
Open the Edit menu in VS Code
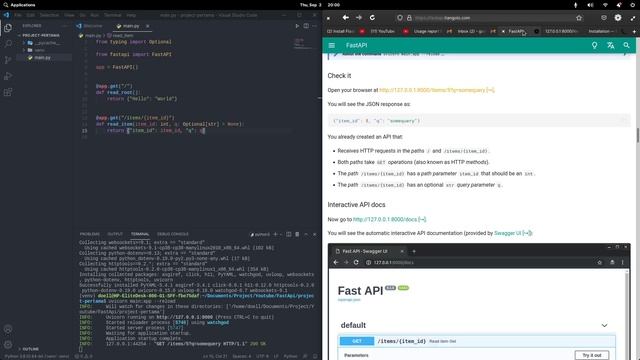click(31, 15)
